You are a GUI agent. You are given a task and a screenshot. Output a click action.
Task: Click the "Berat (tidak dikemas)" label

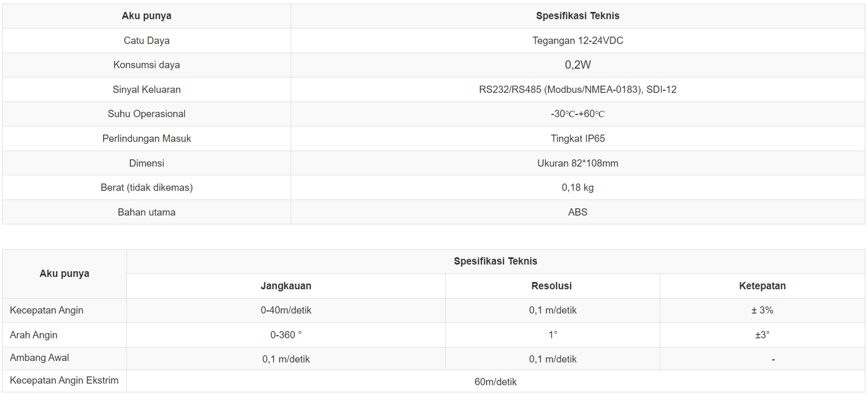146,188
